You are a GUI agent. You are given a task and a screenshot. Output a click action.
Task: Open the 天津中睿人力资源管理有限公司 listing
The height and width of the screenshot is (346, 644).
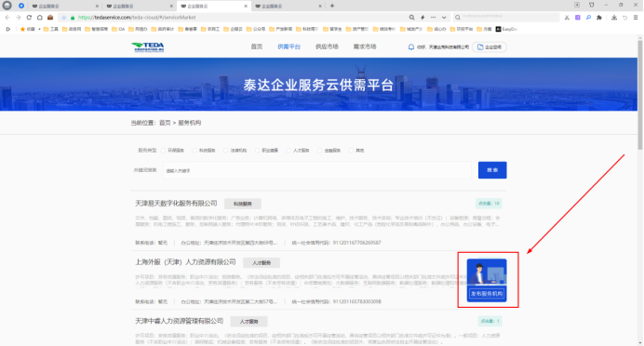180,321
